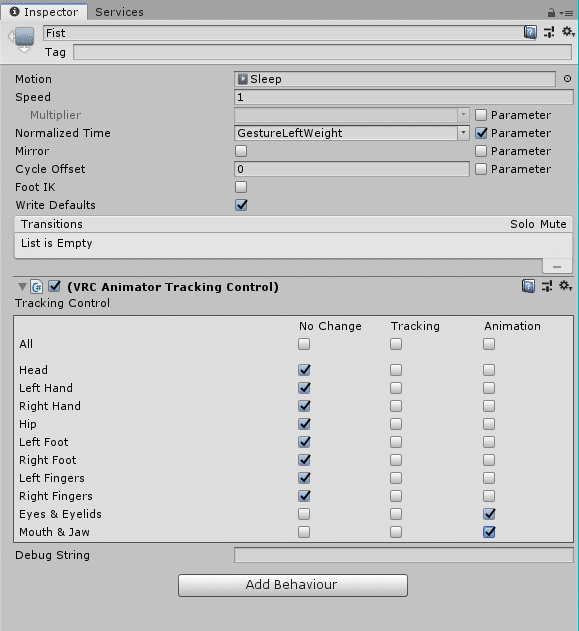The image size is (579, 631).
Task: Open help icon for VRC Animator Tracking Control
Action: [528, 286]
